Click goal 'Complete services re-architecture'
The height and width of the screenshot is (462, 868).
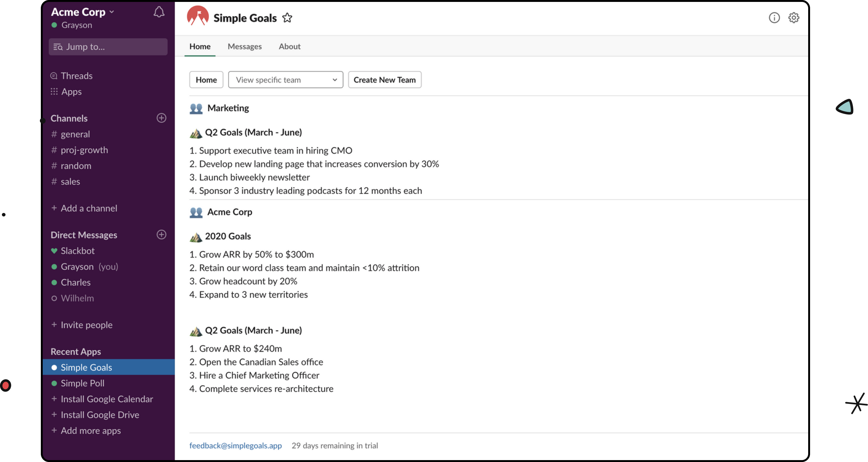click(x=261, y=389)
